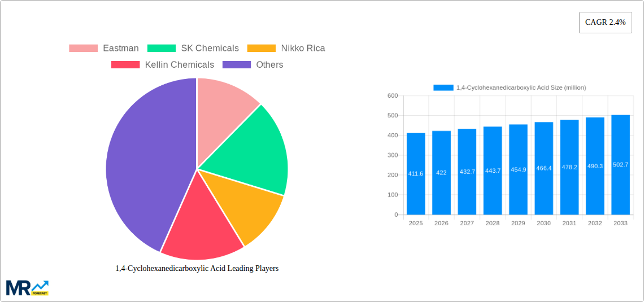The height and width of the screenshot is (302, 644).
Task: Click the Eastman legend label
Action: tap(121, 49)
